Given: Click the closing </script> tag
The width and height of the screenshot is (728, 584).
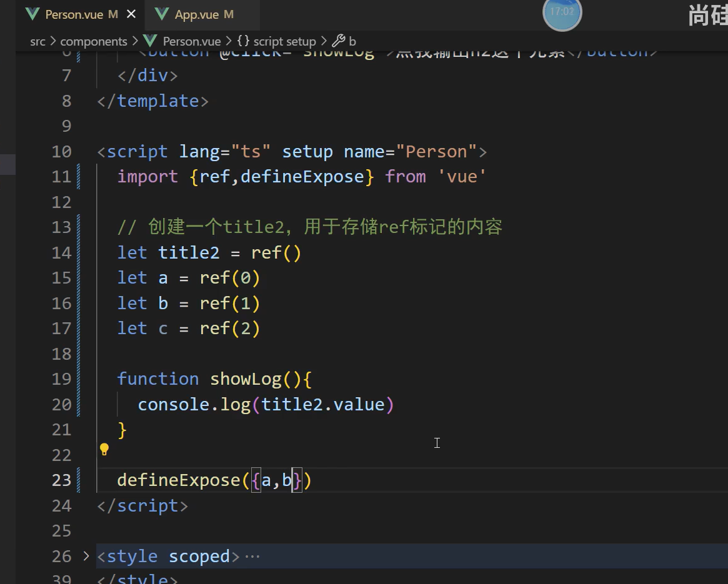Looking at the screenshot, I should click(x=142, y=505).
